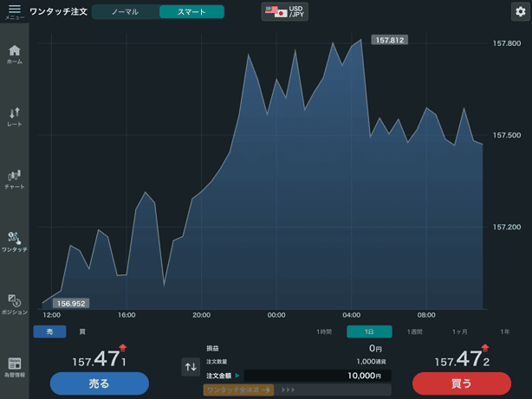Image resolution: width=532 pixels, height=399 pixels.
Task: Select the 1週間 timeframe tab
Action: point(414,331)
